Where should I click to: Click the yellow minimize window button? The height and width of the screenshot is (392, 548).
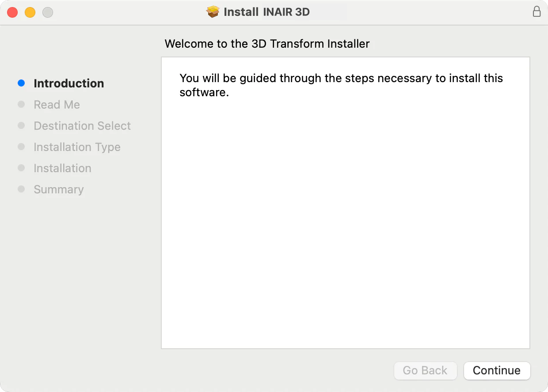tap(30, 12)
